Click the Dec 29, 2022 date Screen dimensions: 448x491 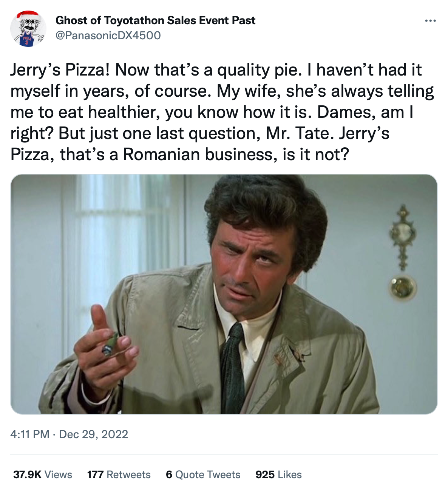tap(93, 434)
